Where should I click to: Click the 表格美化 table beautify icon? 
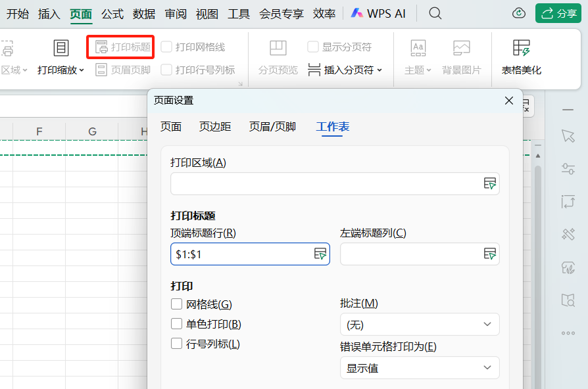(521, 49)
